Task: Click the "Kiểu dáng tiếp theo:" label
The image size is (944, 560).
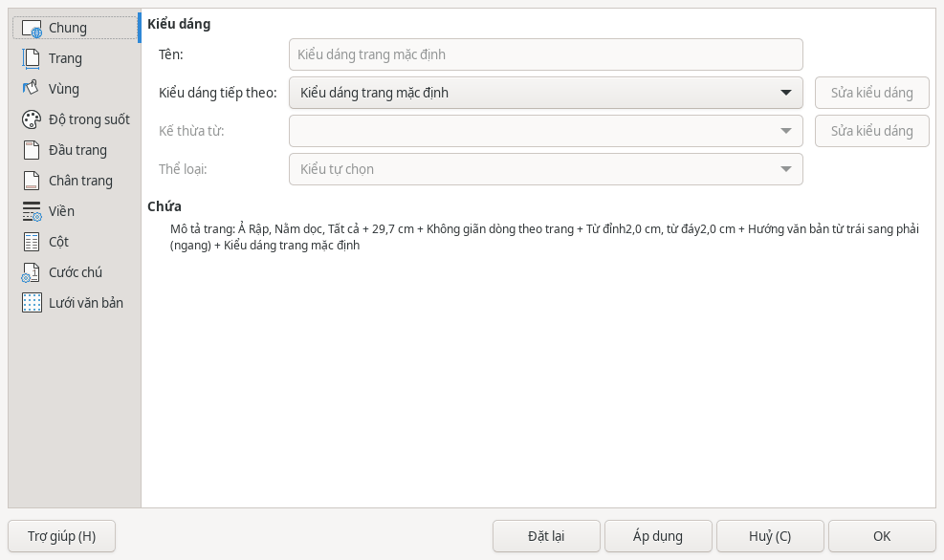Action: (x=218, y=93)
